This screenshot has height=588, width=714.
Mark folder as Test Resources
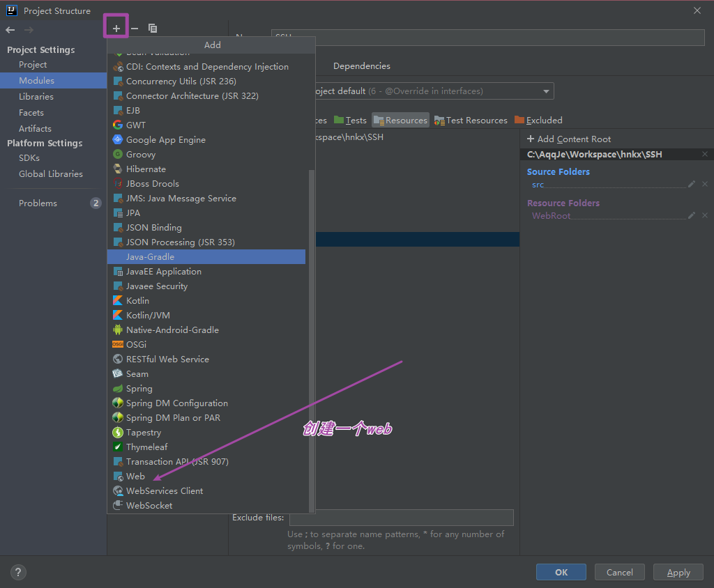[x=471, y=120]
